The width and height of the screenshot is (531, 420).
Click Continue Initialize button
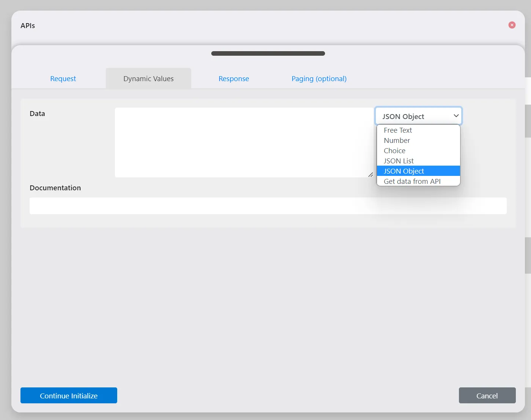coord(69,395)
